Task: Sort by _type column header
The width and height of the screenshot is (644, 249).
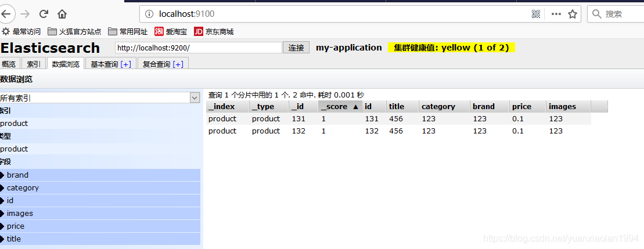Action: point(269,107)
